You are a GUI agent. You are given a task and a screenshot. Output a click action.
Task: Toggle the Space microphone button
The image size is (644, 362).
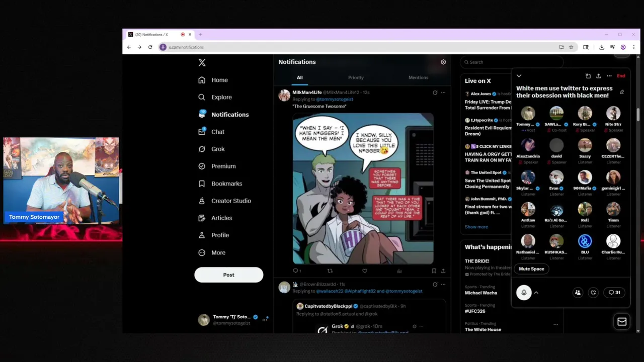[x=524, y=293]
